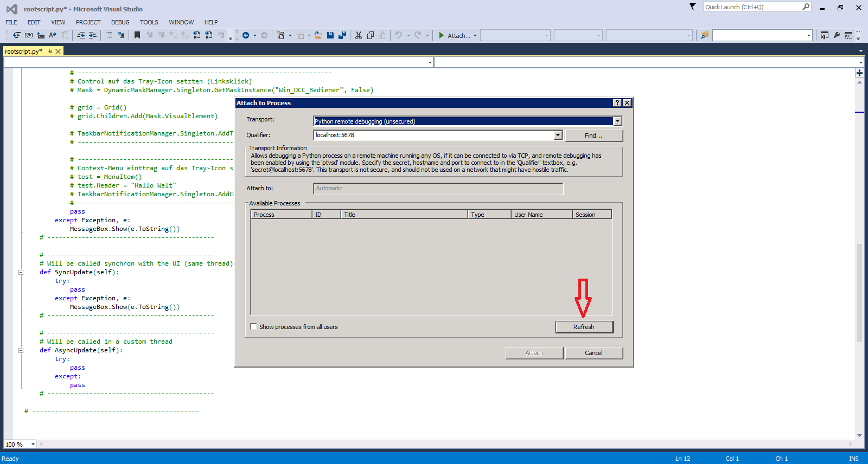Open the left navigation bar dropdown
The width and height of the screenshot is (868, 464).
point(430,62)
